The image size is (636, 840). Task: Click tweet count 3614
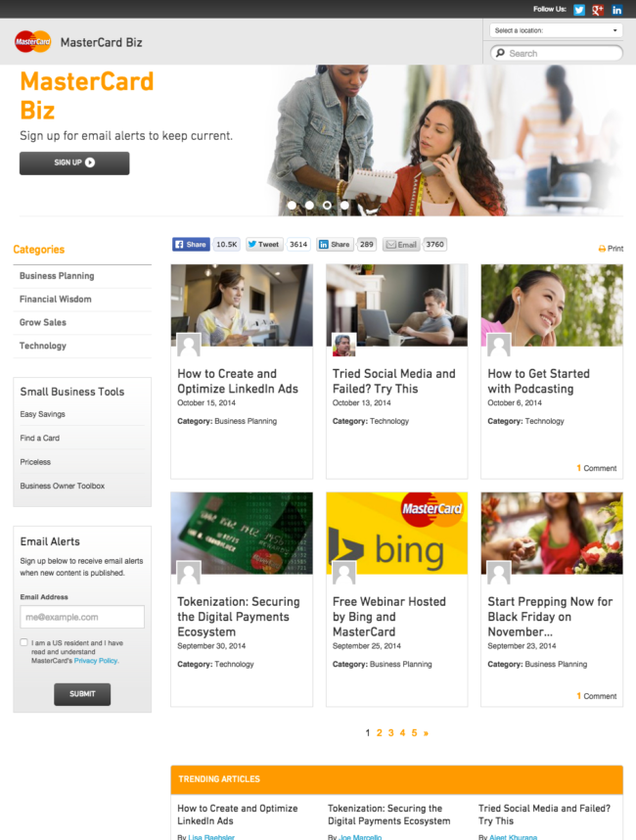click(298, 245)
